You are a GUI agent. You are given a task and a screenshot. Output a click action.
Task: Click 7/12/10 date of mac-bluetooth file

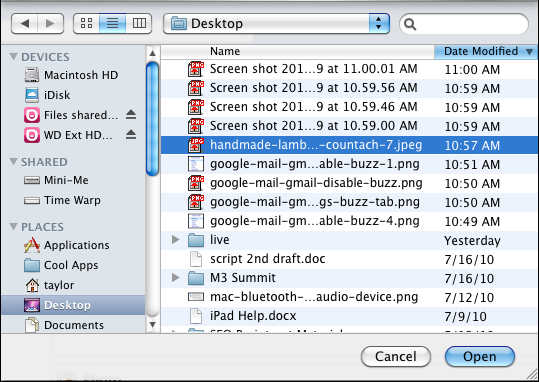[469, 297]
